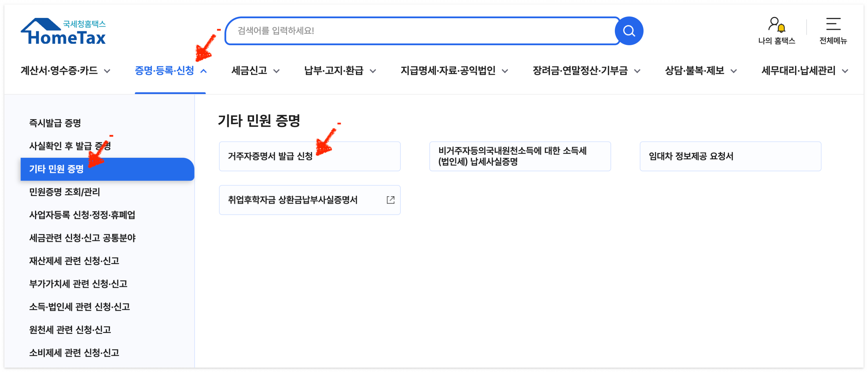Click the 나의 홈택스 text label

[776, 41]
